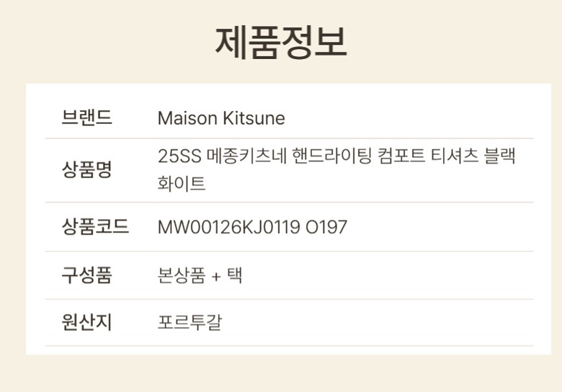562x392 pixels.
Task: Click the word 화이트 on second line
Action: (x=182, y=184)
